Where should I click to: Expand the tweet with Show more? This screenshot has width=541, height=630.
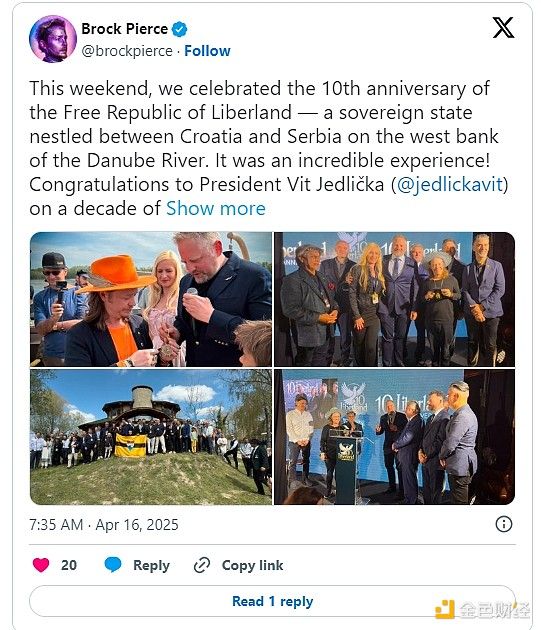point(216,209)
